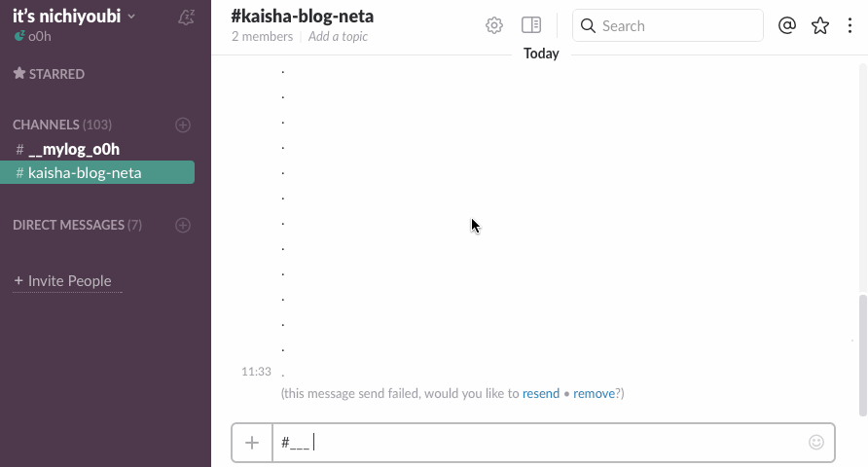Click Add a topic text
The height and width of the screenshot is (467, 868).
[x=338, y=37]
